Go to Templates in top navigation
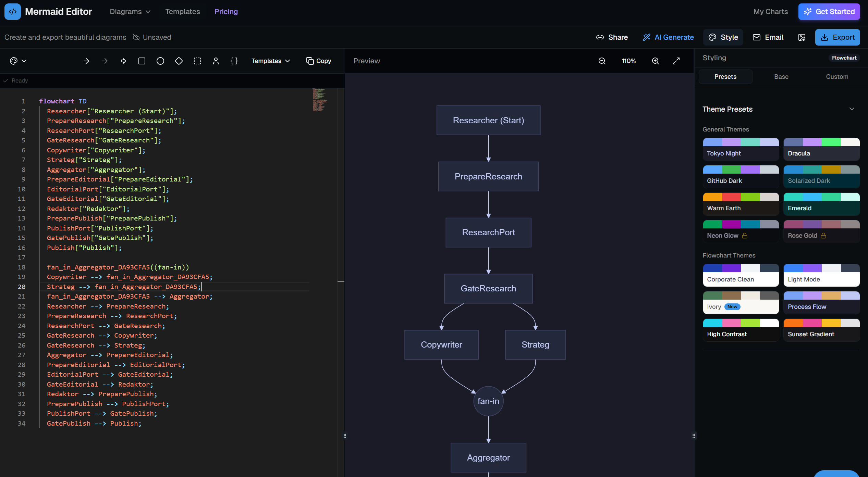The height and width of the screenshot is (477, 868). [x=183, y=12]
